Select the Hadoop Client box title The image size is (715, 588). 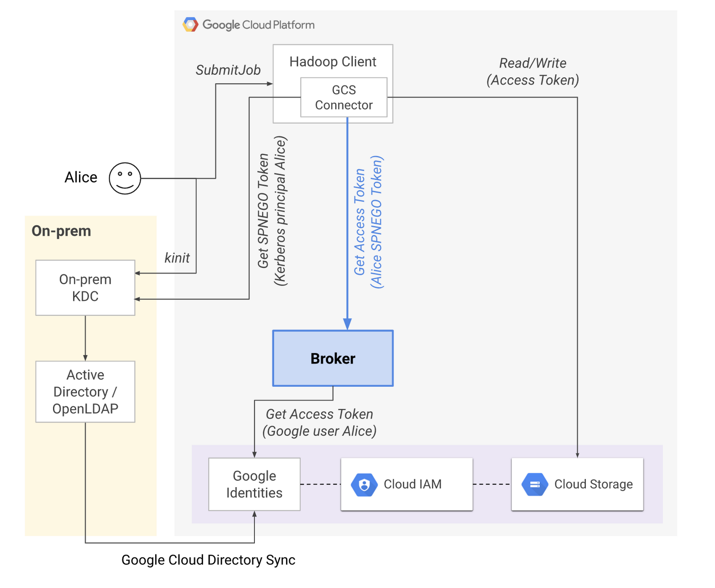point(333,62)
